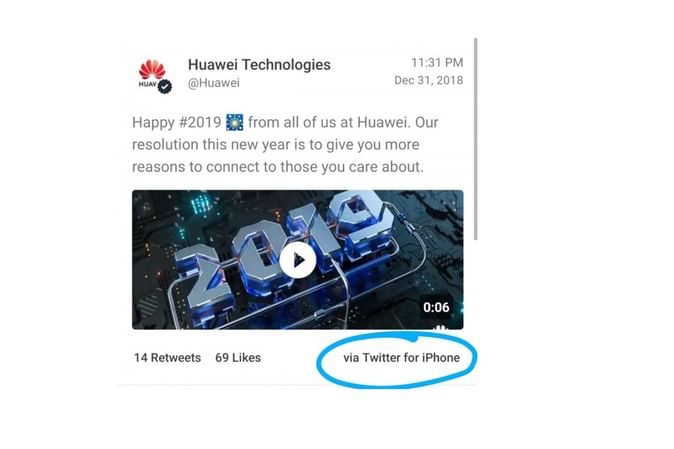Open the Huawei Technologies account name

coord(259,64)
